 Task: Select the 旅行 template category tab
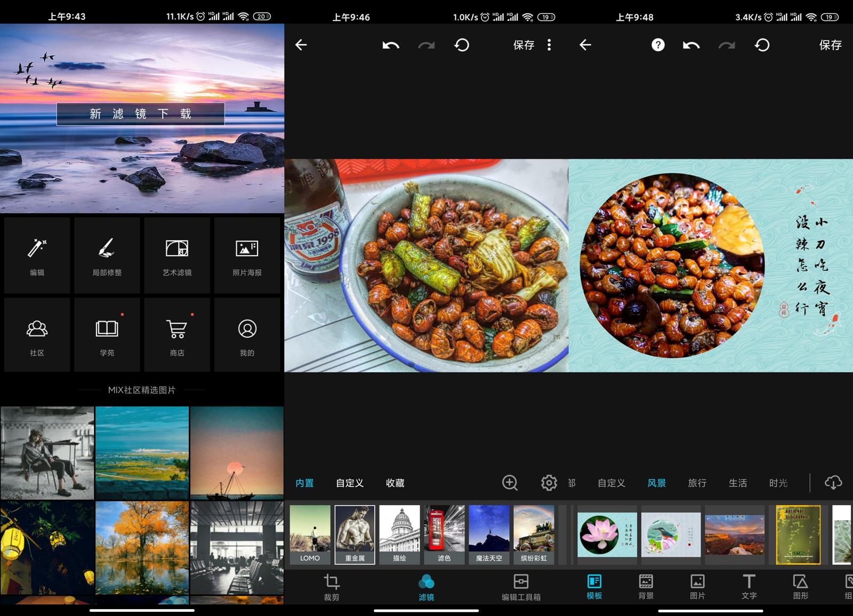tap(697, 483)
